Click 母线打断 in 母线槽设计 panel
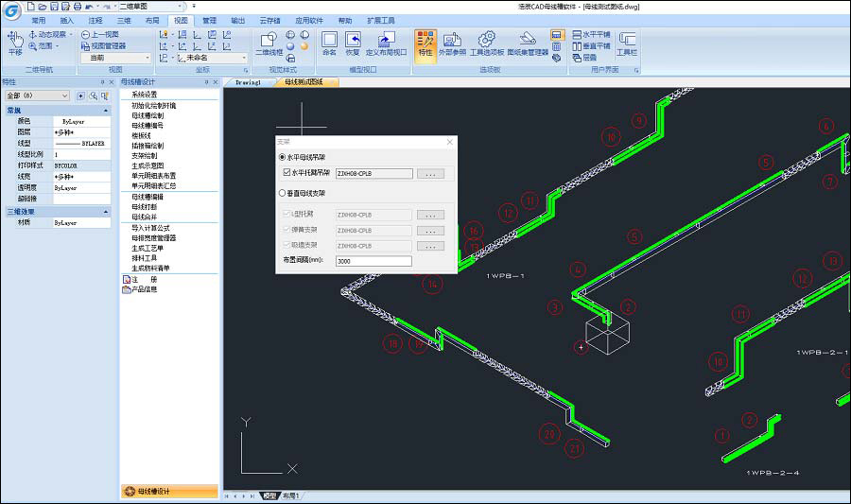Screen dimensions: 851x504 coord(145,207)
